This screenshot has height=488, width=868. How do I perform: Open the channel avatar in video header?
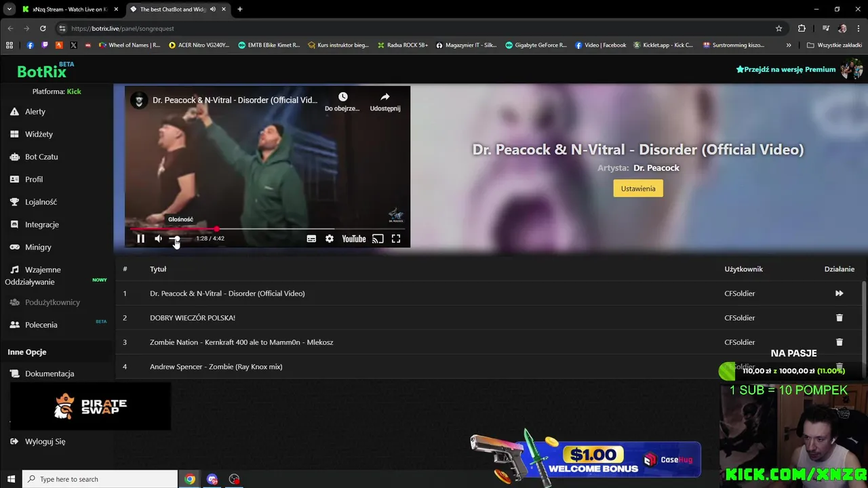[138, 100]
